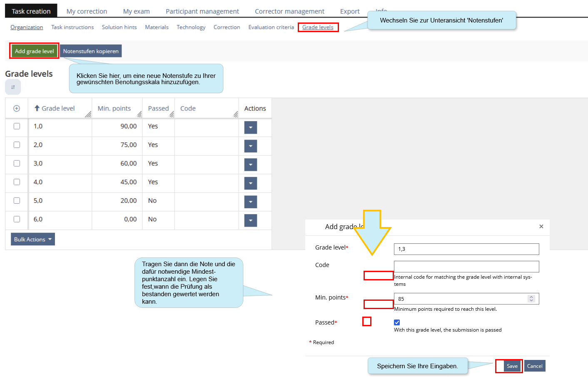Open the Participant management tab
The image size is (588, 377).
click(202, 11)
